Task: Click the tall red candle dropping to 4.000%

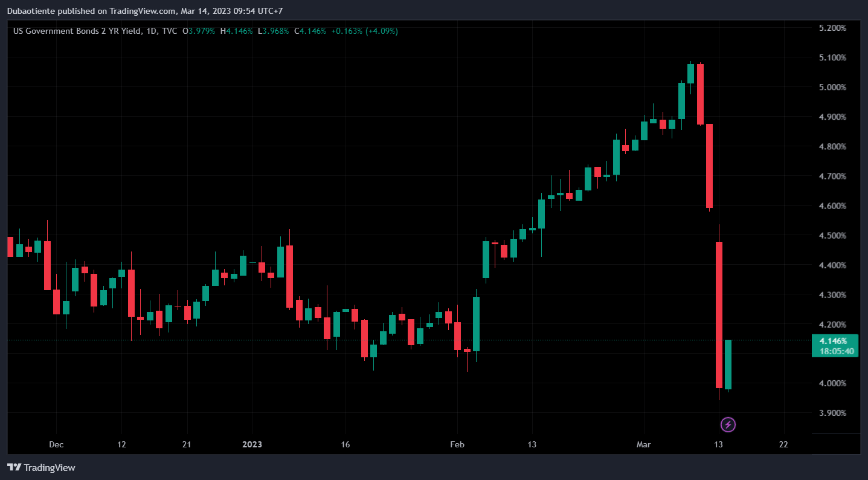Action: (x=719, y=314)
